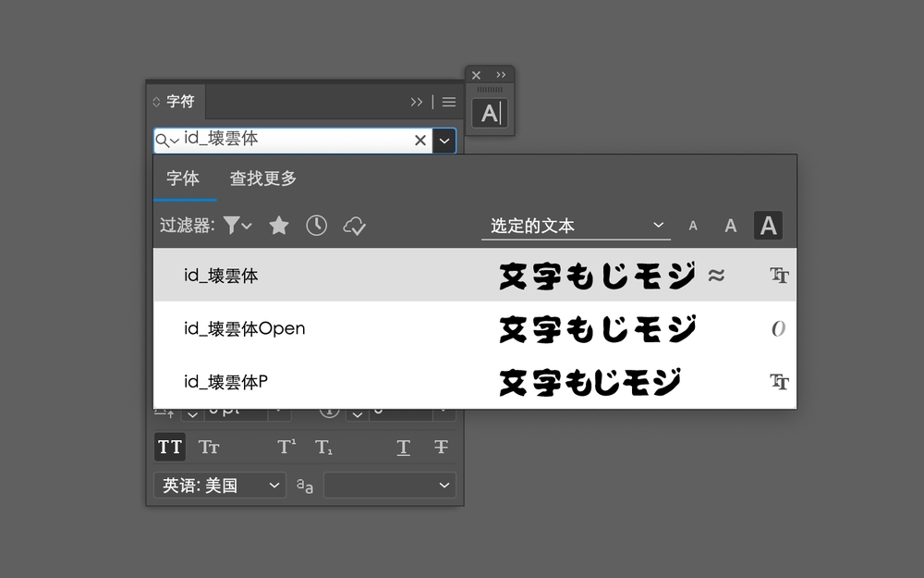Open the search options magnifier menu

click(166, 141)
